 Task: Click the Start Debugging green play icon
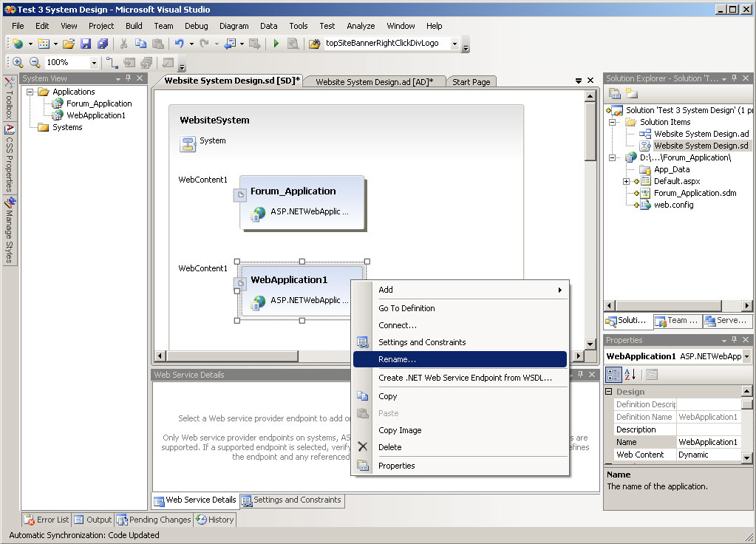(276, 44)
